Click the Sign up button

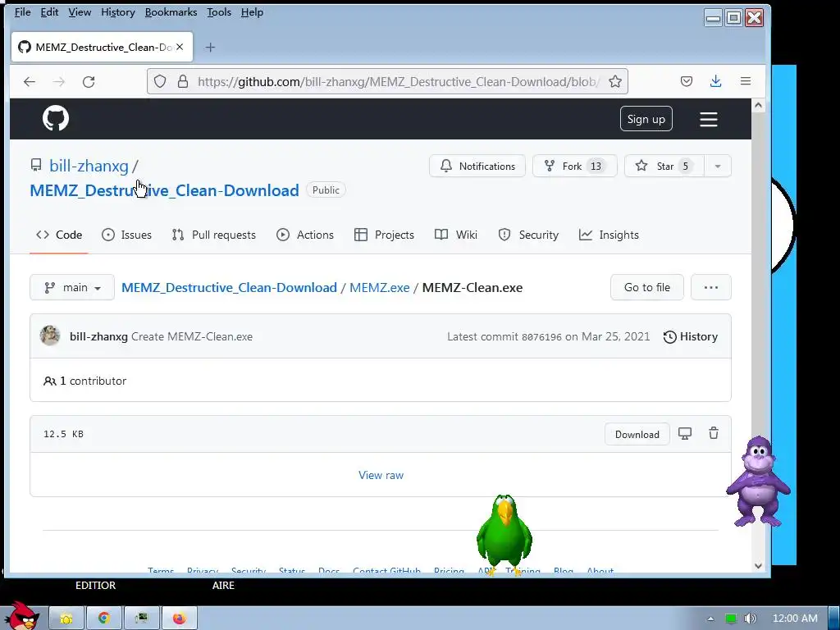coord(646,119)
